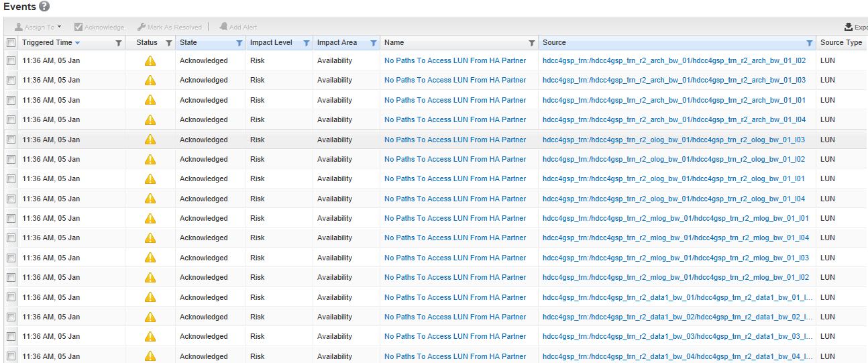Viewport: 868px width, 363px height.
Task: Open the Assign To dropdown
Action: point(38,27)
